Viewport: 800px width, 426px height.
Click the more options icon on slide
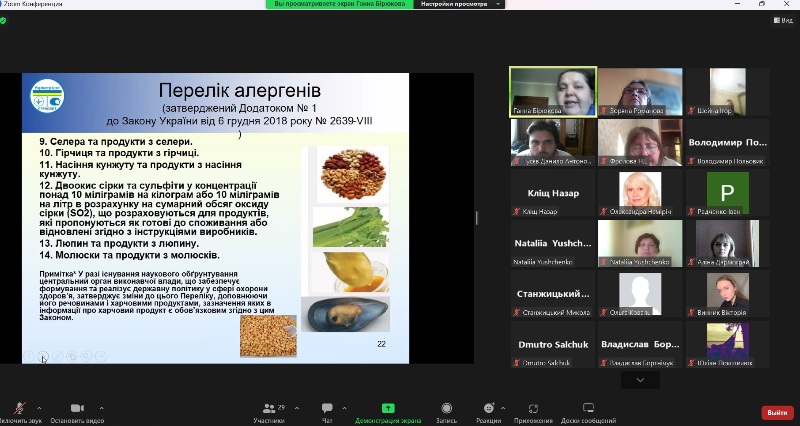(x=101, y=356)
